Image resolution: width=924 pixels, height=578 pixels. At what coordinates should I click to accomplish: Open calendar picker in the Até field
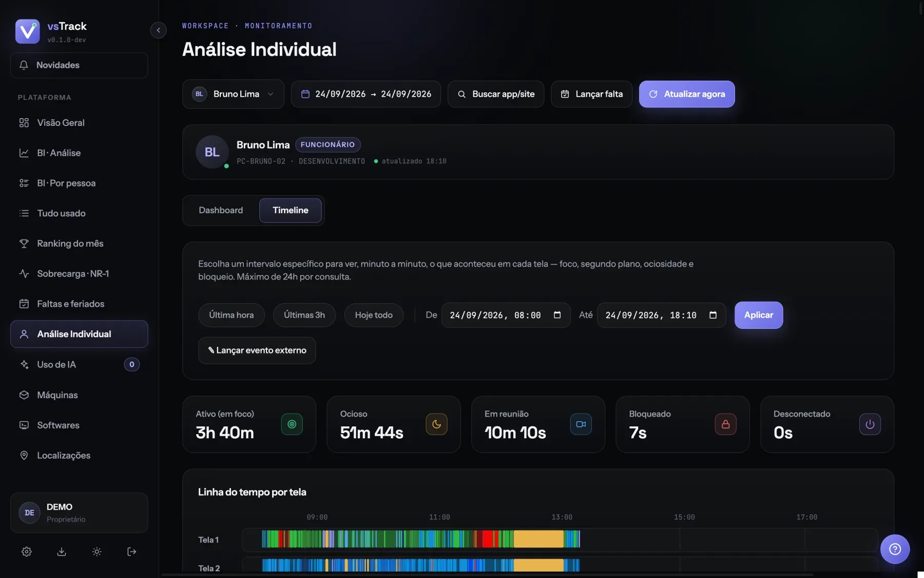pos(713,315)
